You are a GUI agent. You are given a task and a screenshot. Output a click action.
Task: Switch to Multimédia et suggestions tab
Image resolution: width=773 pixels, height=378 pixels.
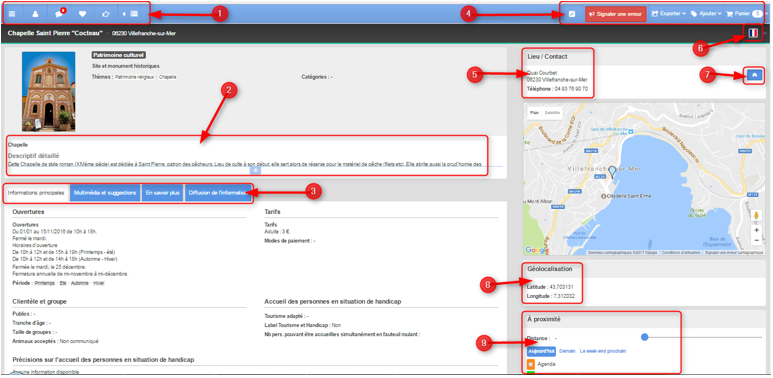(x=105, y=193)
